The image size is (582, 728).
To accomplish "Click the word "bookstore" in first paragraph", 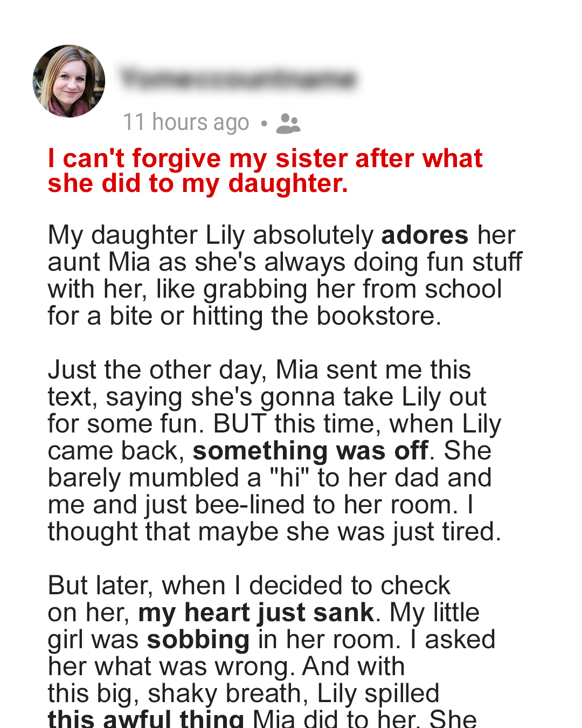I will point(376,316).
